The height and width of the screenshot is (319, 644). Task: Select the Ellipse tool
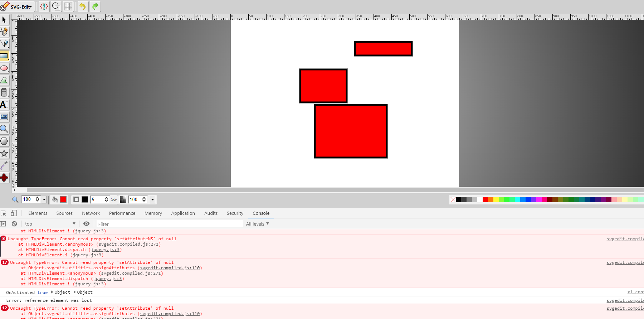coord(4,68)
